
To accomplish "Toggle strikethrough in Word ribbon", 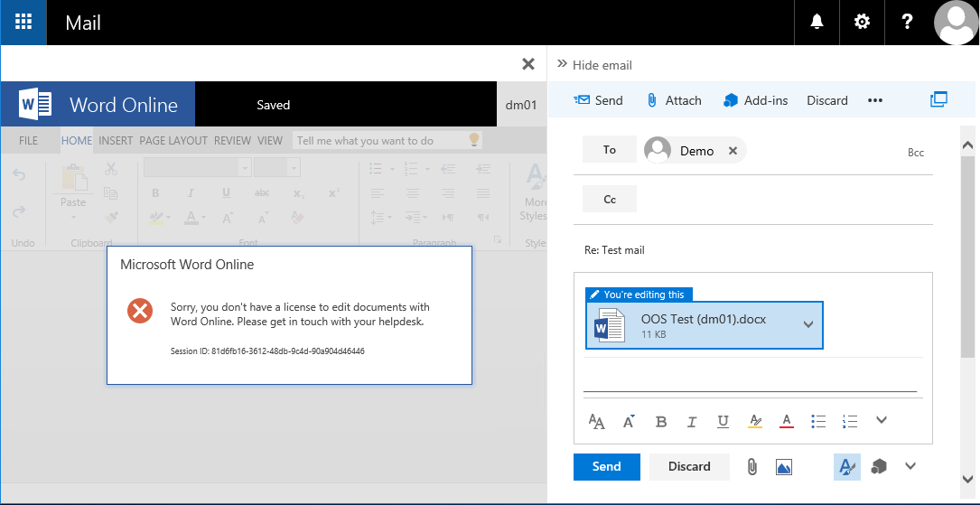I will coord(262,193).
